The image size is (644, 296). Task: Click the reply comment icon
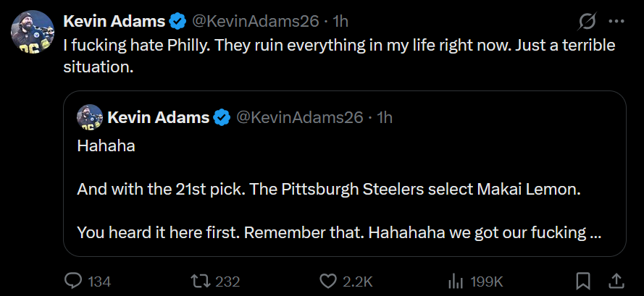[x=75, y=281]
